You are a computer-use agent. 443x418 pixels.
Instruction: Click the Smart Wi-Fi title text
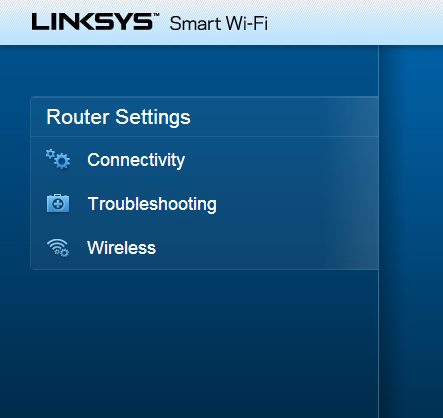[x=219, y=24]
